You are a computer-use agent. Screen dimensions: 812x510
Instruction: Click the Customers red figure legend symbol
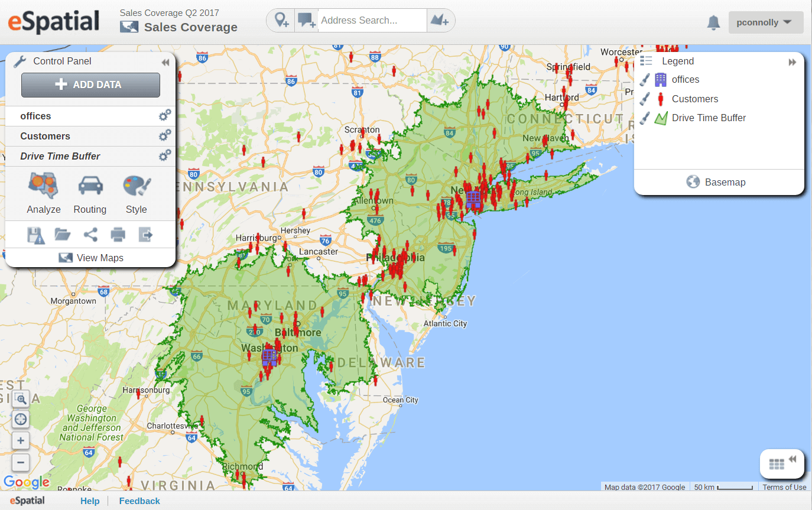coord(661,99)
